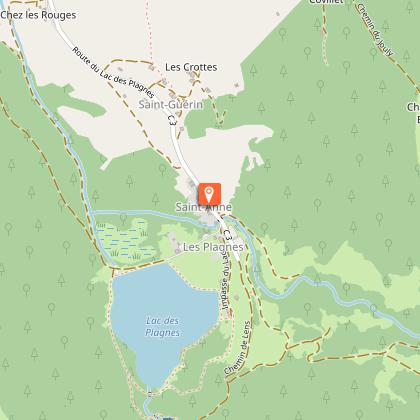Select the Impasse du Lac street label
This screenshot has height=420, width=420.
point(226,281)
